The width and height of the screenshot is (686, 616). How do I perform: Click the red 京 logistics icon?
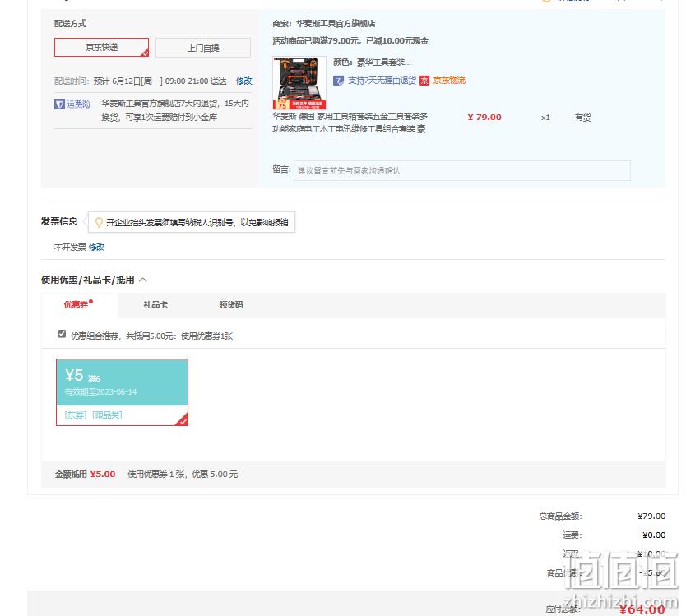point(424,81)
